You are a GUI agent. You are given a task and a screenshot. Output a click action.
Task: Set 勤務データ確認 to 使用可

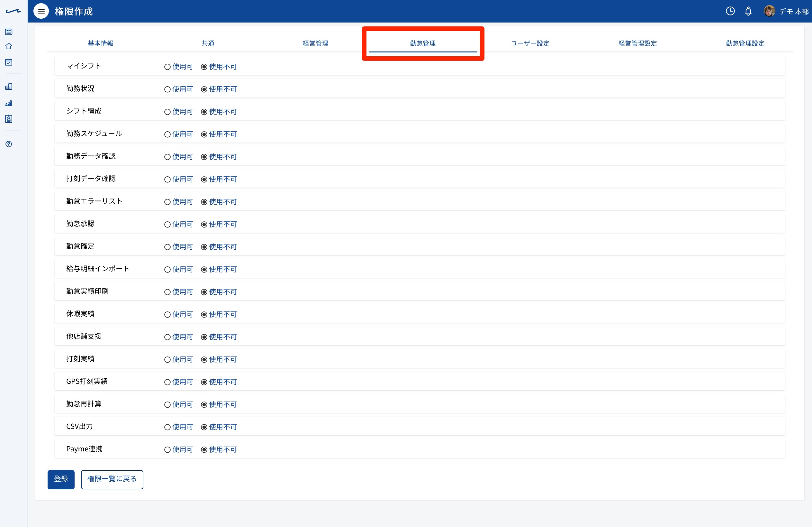pyautogui.click(x=167, y=157)
